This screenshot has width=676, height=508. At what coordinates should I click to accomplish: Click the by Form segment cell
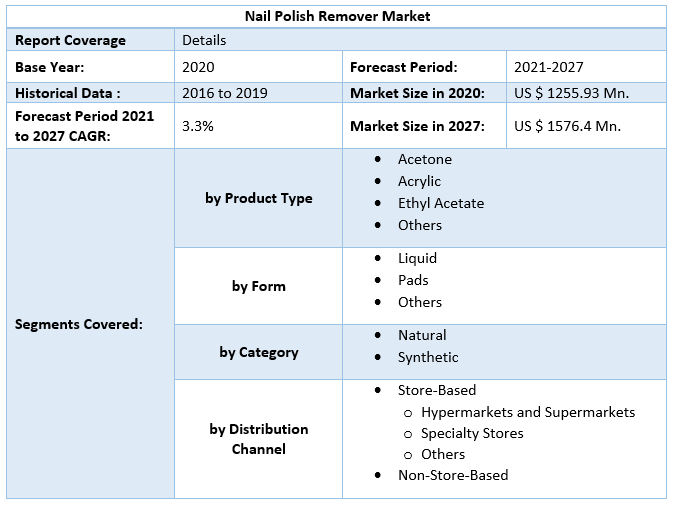point(258,286)
